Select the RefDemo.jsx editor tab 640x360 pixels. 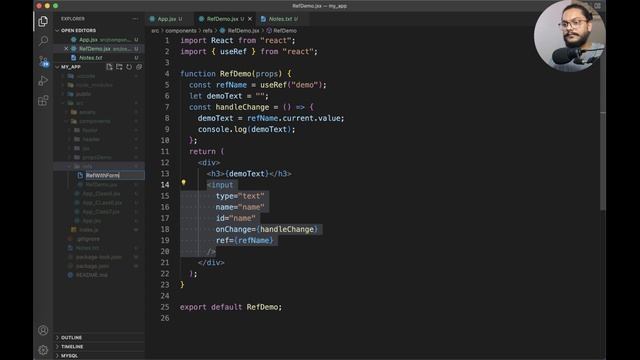pos(225,19)
